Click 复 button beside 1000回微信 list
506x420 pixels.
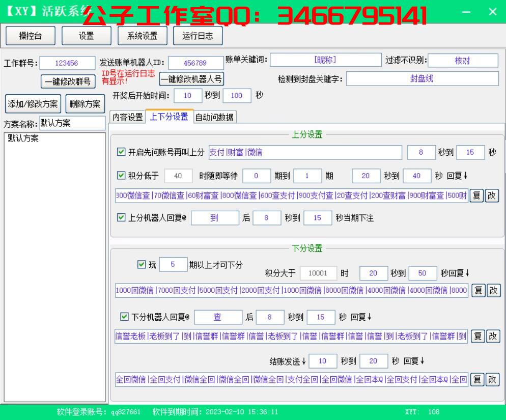point(478,290)
